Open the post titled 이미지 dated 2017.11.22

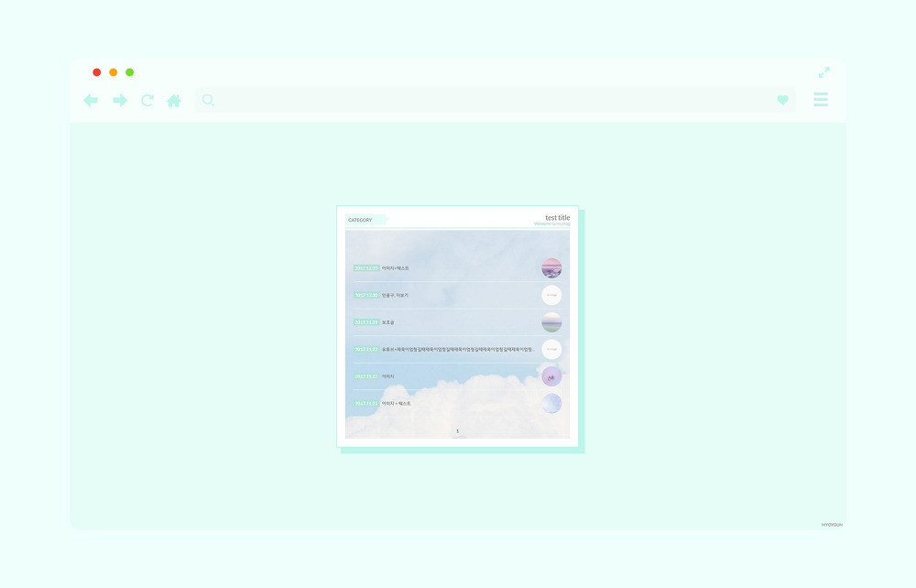387,376
